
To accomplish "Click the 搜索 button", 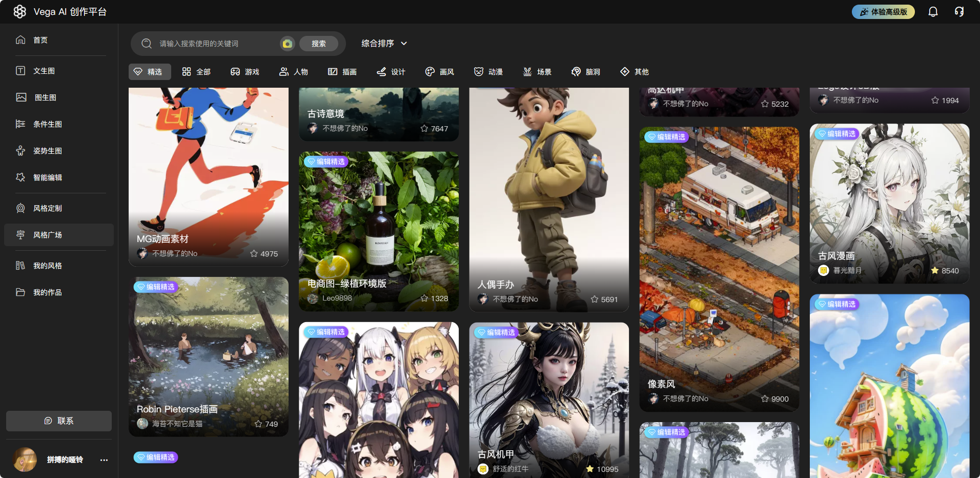I will [318, 44].
